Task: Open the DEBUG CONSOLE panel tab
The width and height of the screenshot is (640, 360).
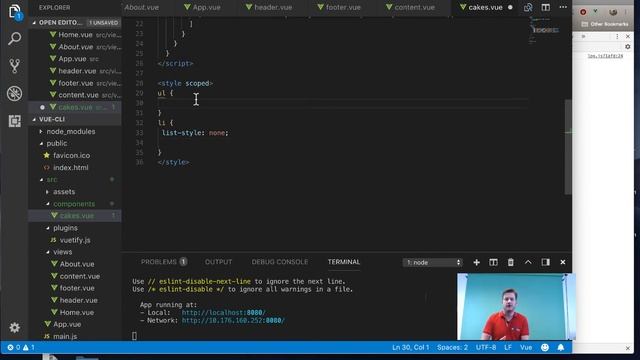Action: pyautogui.click(x=280, y=262)
